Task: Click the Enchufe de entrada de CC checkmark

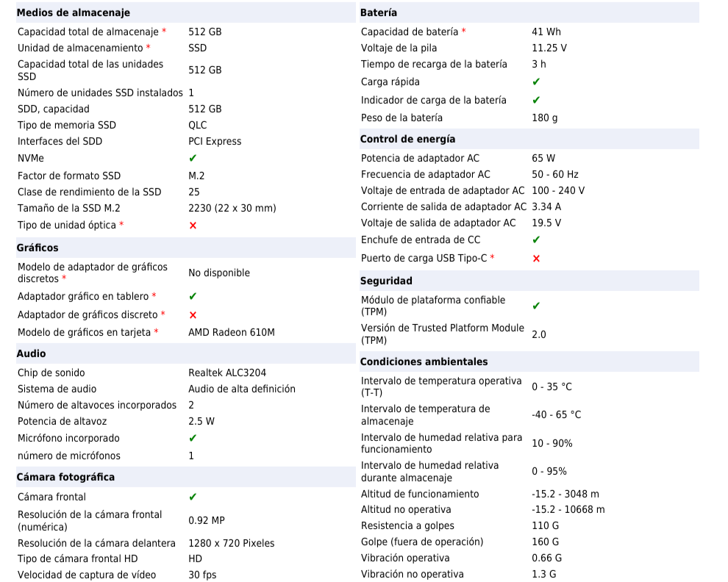Action: tap(536, 240)
